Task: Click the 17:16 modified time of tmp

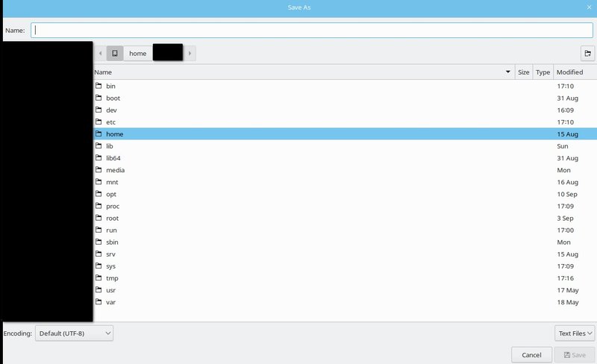Action: click(566, 278)
